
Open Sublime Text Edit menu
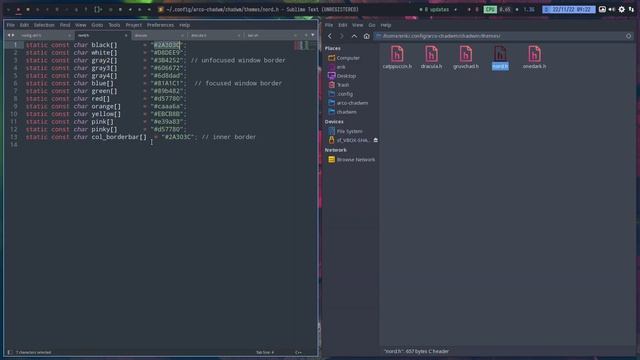point(24,25)
